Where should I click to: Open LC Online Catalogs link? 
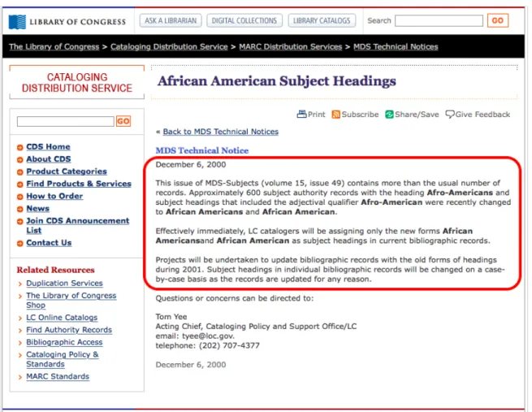pos(62,317)
